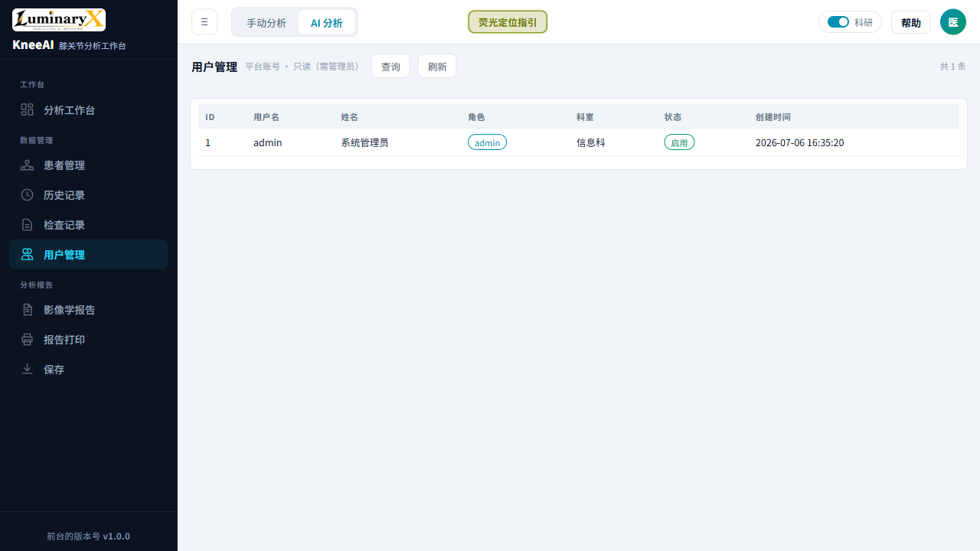
Task: Open 影像学报告 in the sidebar
Action: point(88,310)
